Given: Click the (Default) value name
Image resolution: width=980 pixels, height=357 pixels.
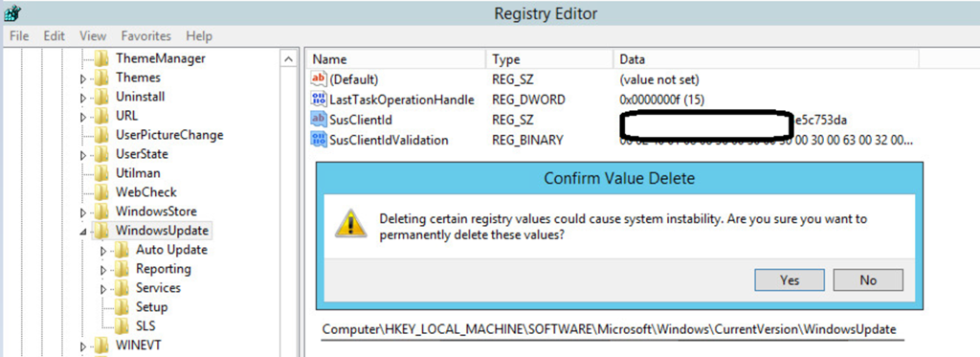Looking at the screenshot, I should tap(354, 80).
